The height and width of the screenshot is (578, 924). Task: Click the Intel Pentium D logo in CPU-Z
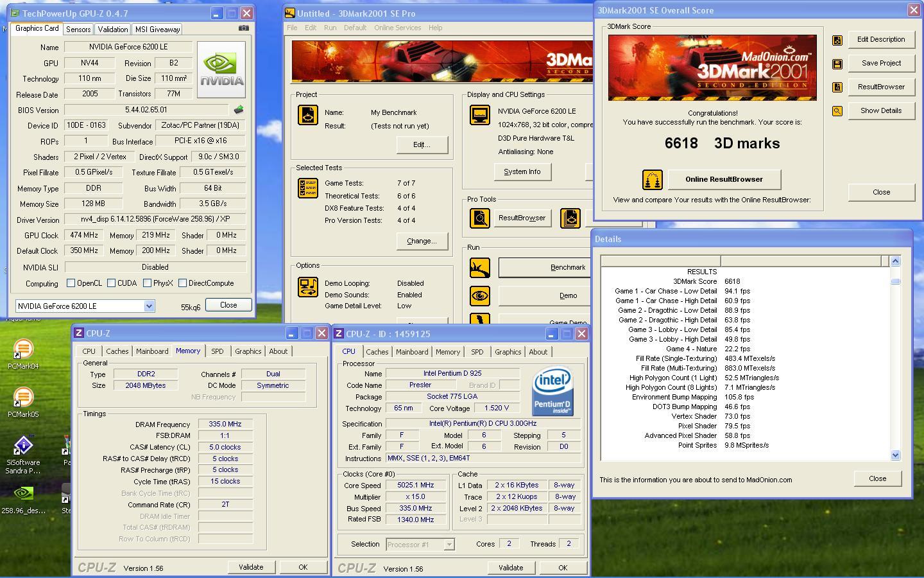click(x=553, y=391)
